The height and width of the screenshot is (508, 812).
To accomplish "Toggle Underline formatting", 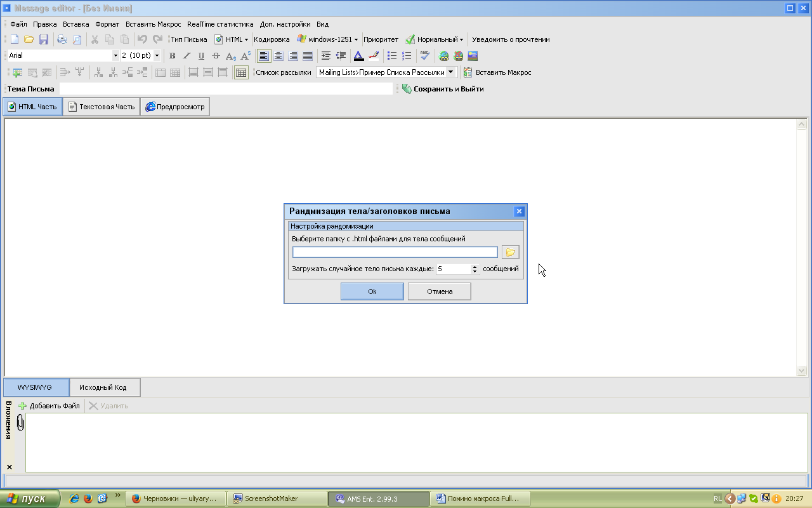I will (201, 56).
